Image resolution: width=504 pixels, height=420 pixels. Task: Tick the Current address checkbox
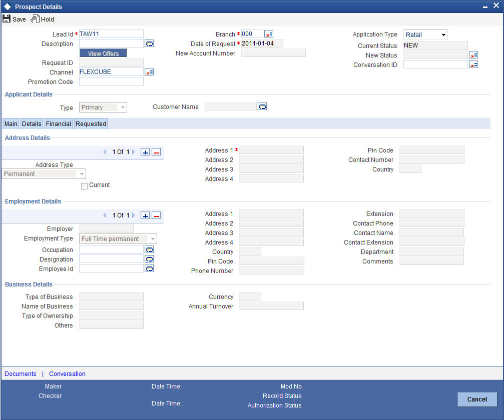coord(84,186)
